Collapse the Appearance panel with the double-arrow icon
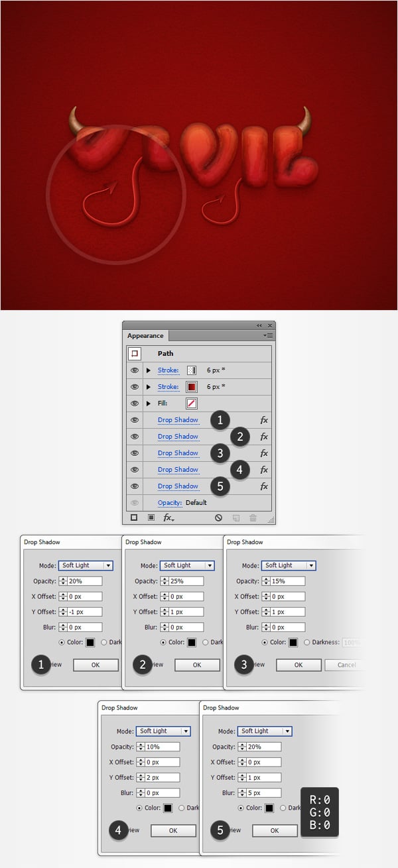The width and height of the screenshot is (398, 868). click(x=260, y=326)
